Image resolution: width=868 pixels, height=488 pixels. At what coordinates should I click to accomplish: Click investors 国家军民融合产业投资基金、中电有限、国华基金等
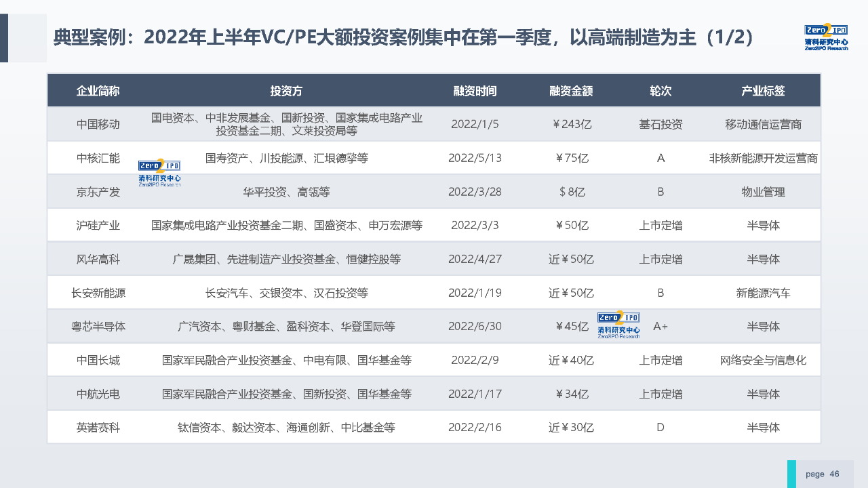point(287,361)
